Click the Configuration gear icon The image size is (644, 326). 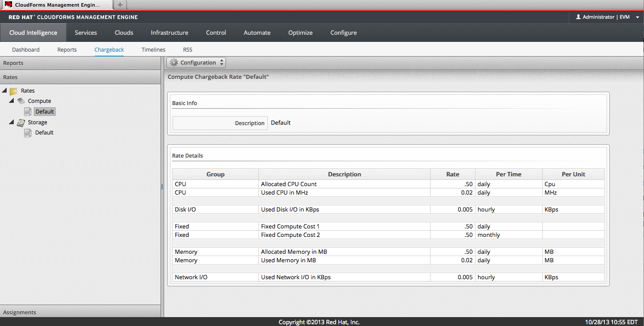coord(174,63)
